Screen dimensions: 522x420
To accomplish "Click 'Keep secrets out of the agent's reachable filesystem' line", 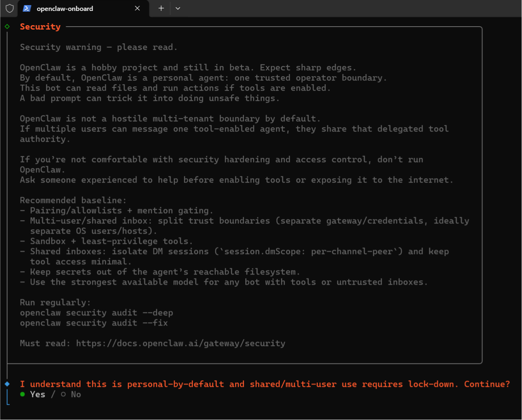I will [x=160, y=272].
